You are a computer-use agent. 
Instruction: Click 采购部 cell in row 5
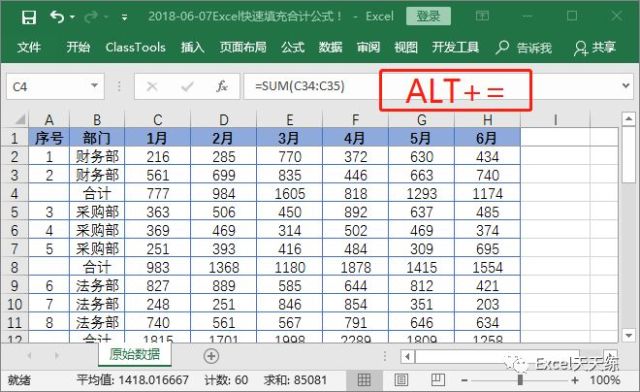(x=97, y=212)
